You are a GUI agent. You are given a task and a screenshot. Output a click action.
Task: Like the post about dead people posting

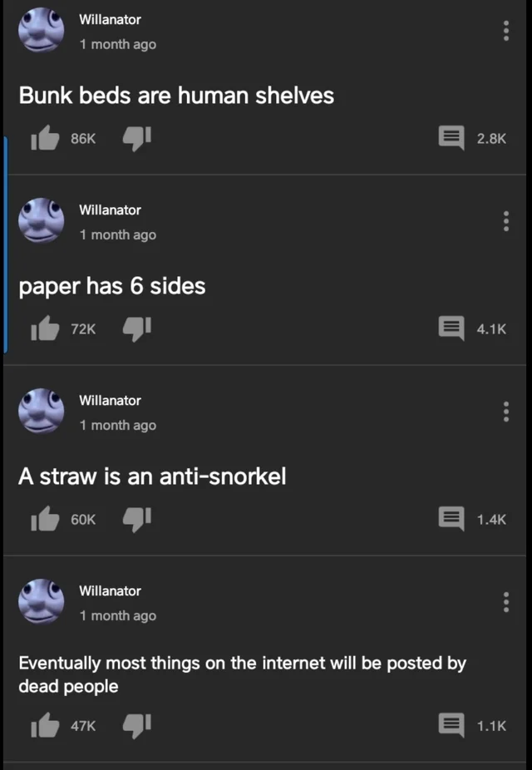point(45,725)
